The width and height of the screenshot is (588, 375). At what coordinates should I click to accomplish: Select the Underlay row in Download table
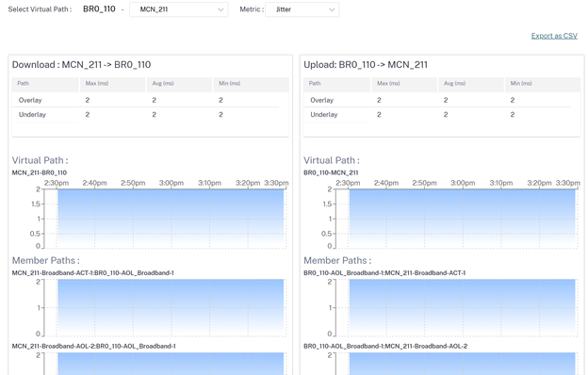click(150, 115)
